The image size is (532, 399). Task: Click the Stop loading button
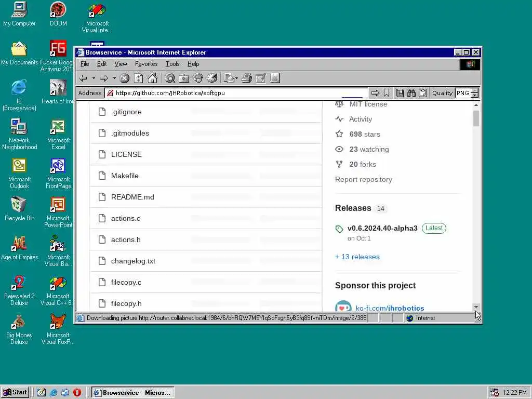tap(125, 78)
